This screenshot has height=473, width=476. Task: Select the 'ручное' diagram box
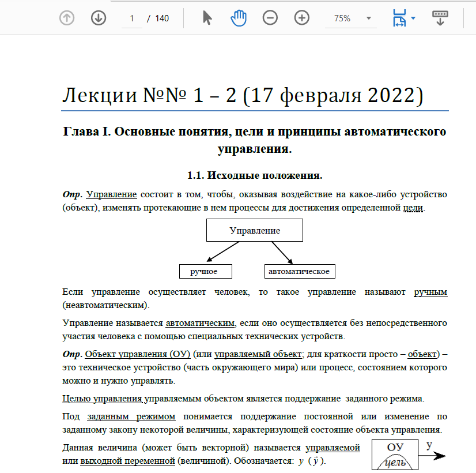206,271
